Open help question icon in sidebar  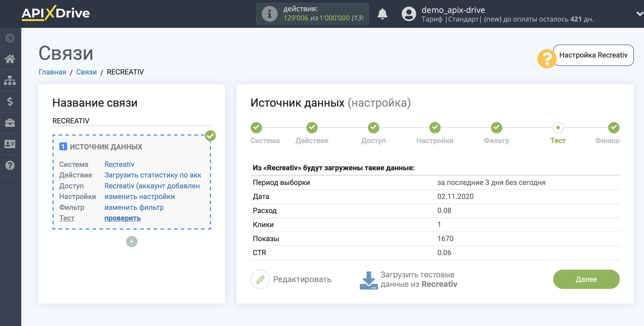tap(10, 165)
